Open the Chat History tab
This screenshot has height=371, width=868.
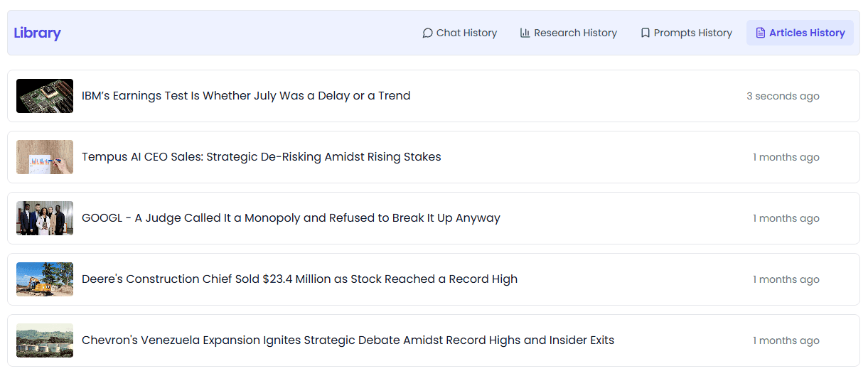[x=459, y=33]
